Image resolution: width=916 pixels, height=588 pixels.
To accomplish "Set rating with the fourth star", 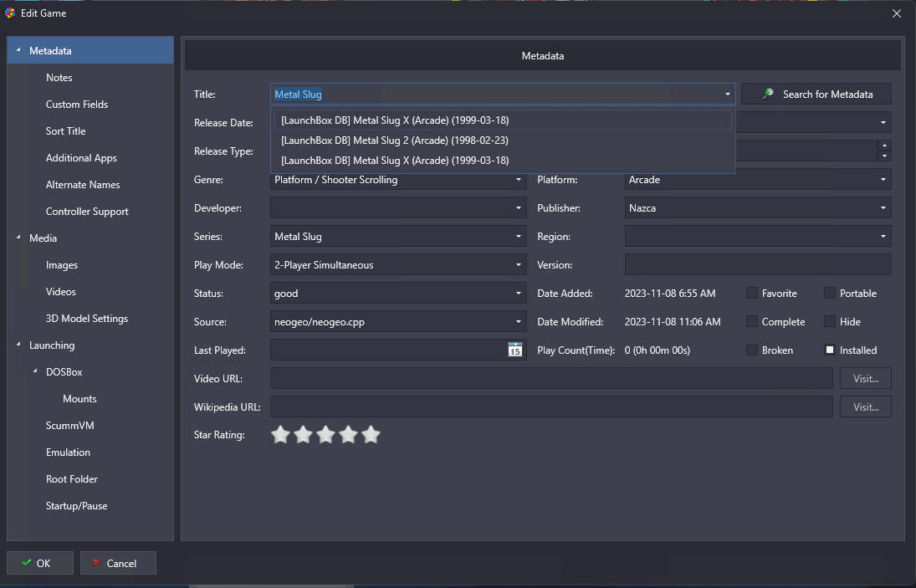I will (348, 434).
